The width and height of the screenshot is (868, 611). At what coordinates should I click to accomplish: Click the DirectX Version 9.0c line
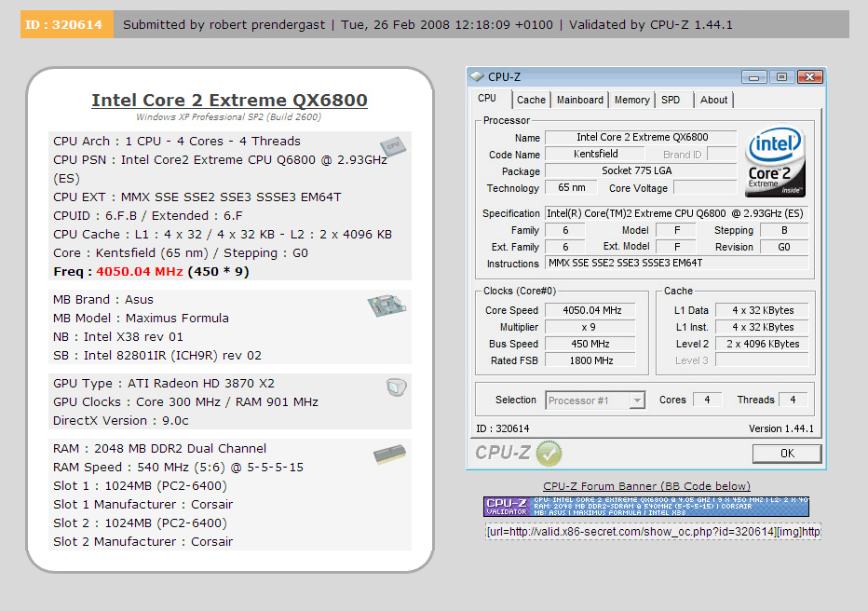121,421
